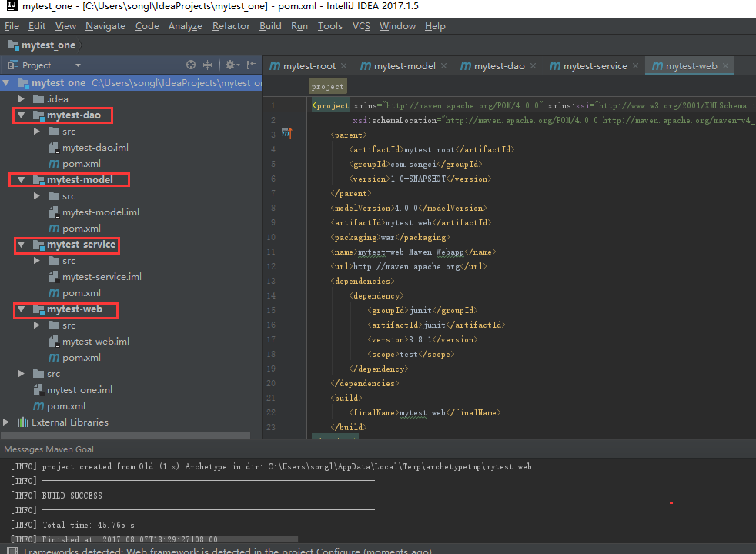Click the Project panel horizontal scrollbar
756x554 pixels.
pyautogui.click(x=127, y=436)
